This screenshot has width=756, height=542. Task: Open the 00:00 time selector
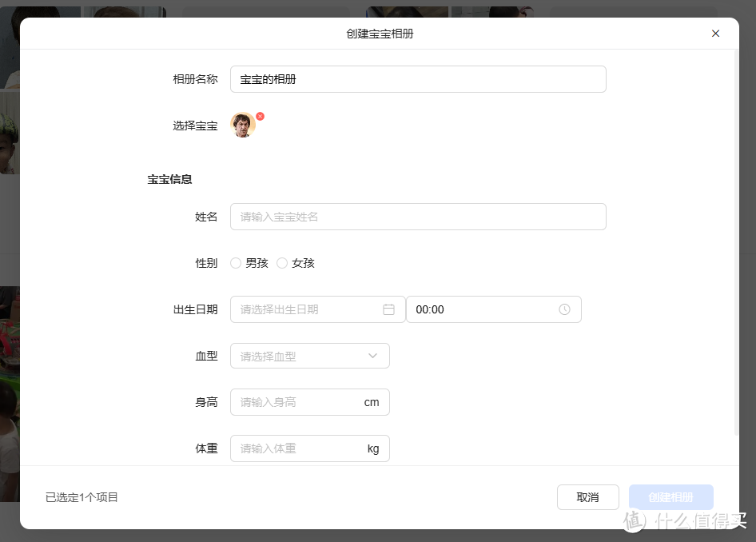479,309
